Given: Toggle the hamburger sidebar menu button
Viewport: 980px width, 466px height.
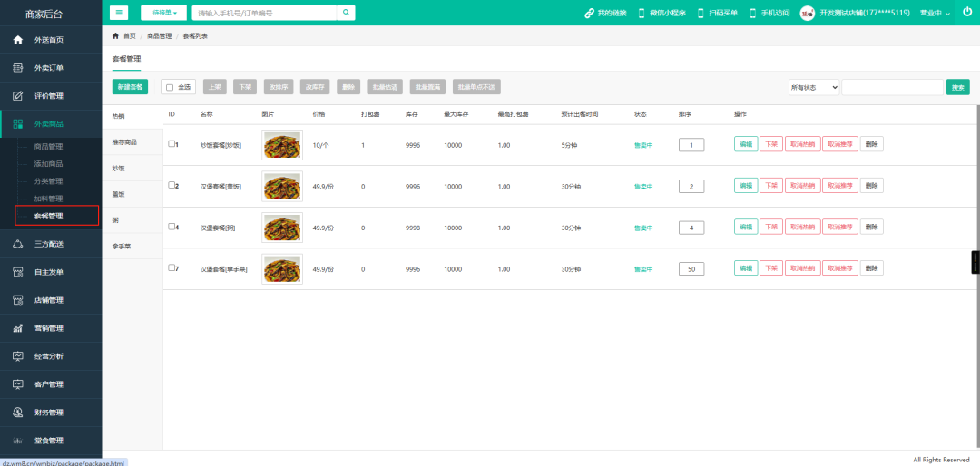Looking at the screenshot, I should pos(120,13).
